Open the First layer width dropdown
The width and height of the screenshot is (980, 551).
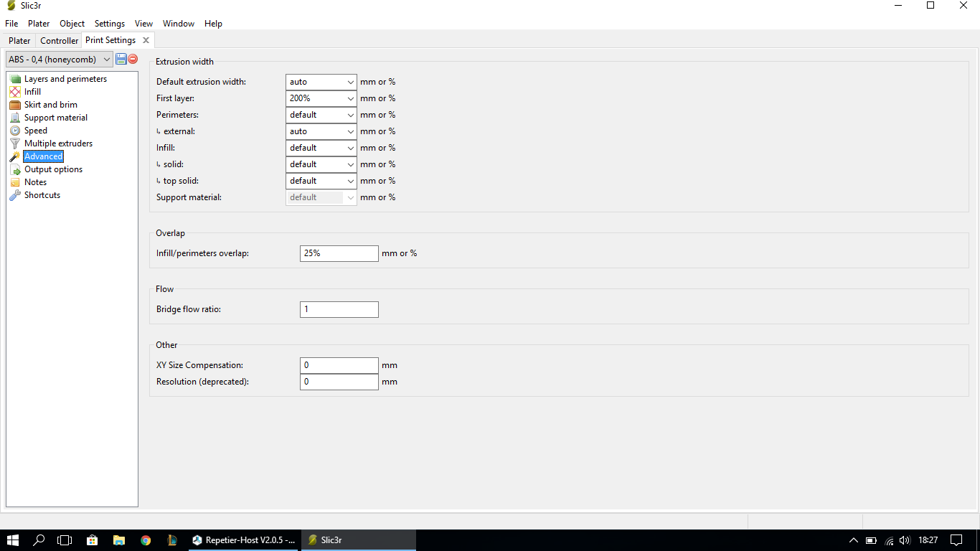[350, 98]
